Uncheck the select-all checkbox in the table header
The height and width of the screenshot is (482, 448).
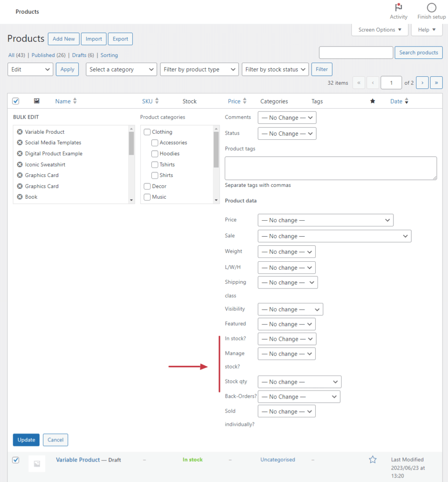(16, 101)
